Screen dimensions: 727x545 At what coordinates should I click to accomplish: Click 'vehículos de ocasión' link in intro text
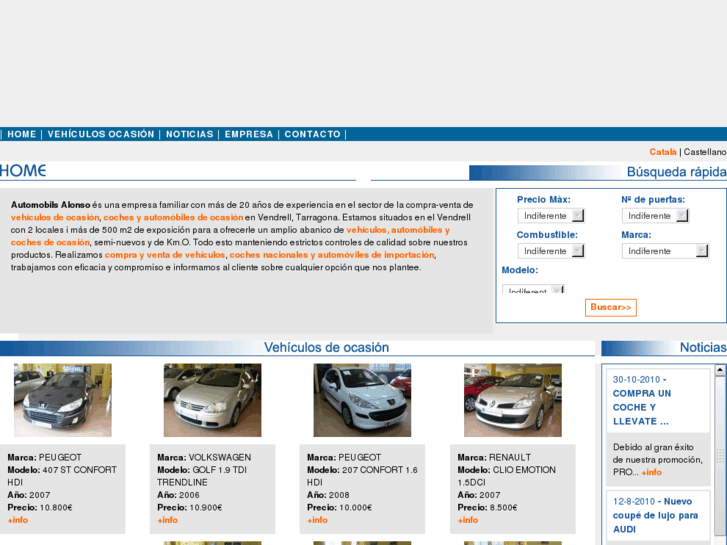click(x=55, y=217)
